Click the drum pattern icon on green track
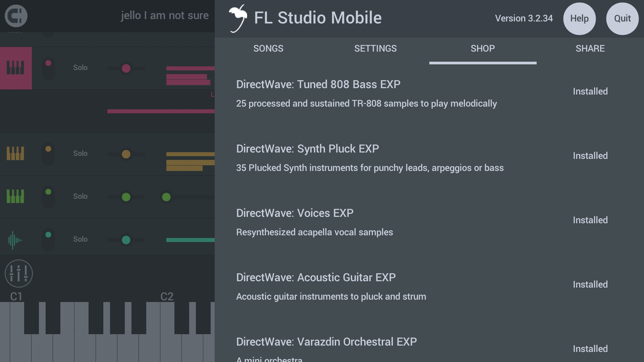The height and width of the screenshot is (362, 644). 15,196
